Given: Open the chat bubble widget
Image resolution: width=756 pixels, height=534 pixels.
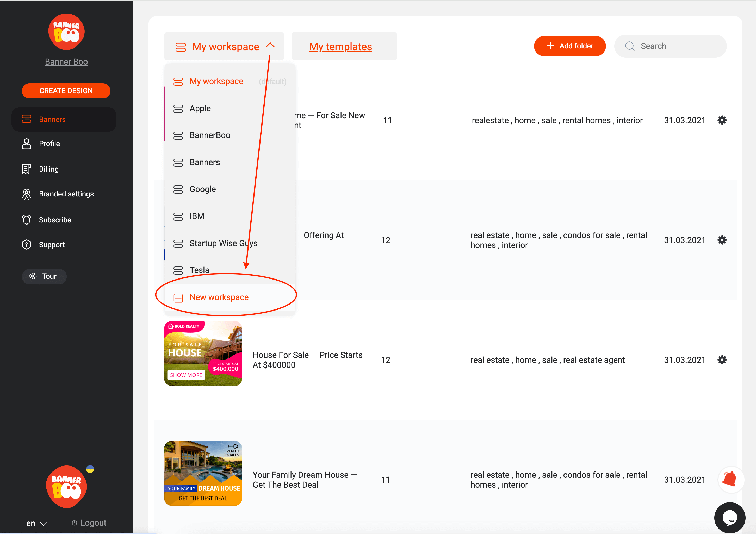Looking at the screenshot, I should coord(730,518).
